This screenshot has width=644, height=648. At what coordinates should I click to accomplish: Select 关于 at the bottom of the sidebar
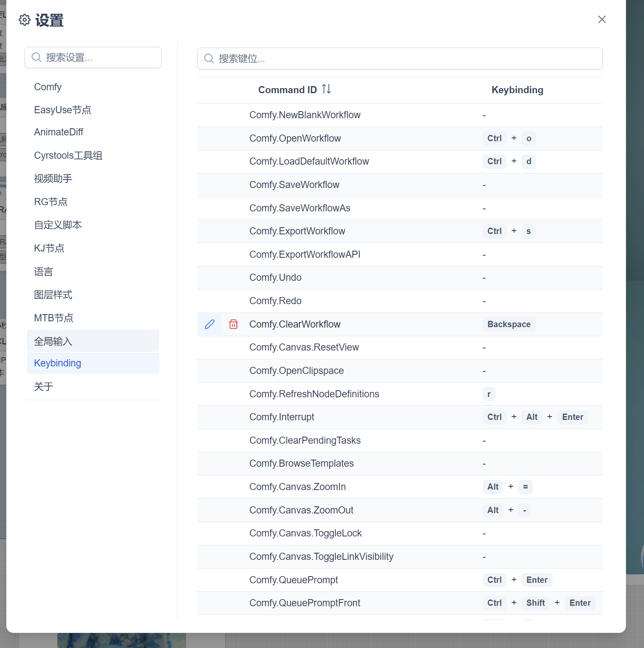tap(43, 386)
